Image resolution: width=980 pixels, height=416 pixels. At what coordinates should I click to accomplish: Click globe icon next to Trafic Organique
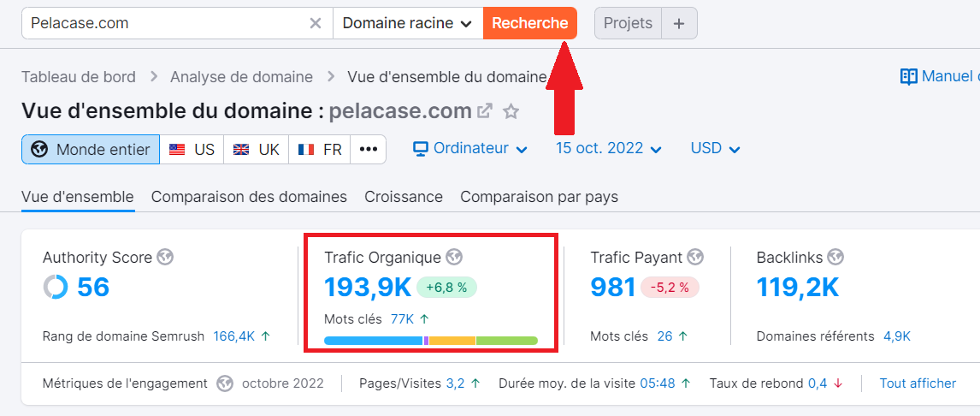pyautogui.click(x=454, y=257)
